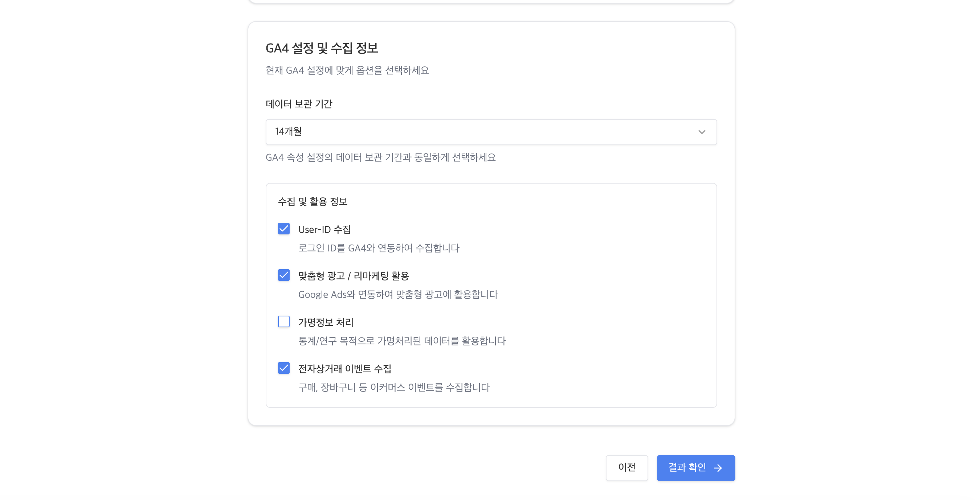The height and width of the screenshot is (500, 980).
Task: Open the 데이터 보관 기간 dropdown showing 14개월
Action: [491, 132]
